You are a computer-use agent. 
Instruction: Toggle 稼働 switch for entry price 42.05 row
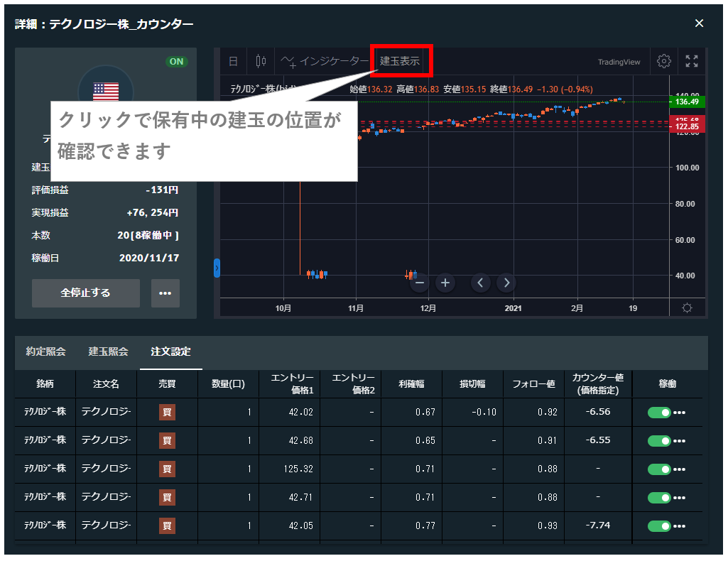point(659,525)
